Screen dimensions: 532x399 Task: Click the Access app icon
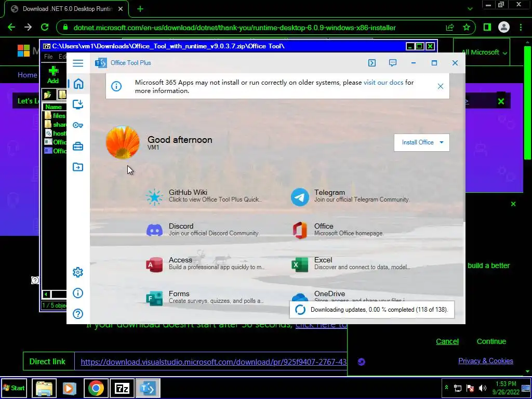coord(154,264)
